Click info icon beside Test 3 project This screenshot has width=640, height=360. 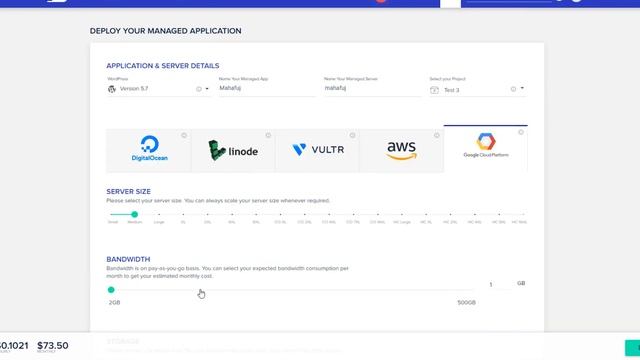coord(513,89)
